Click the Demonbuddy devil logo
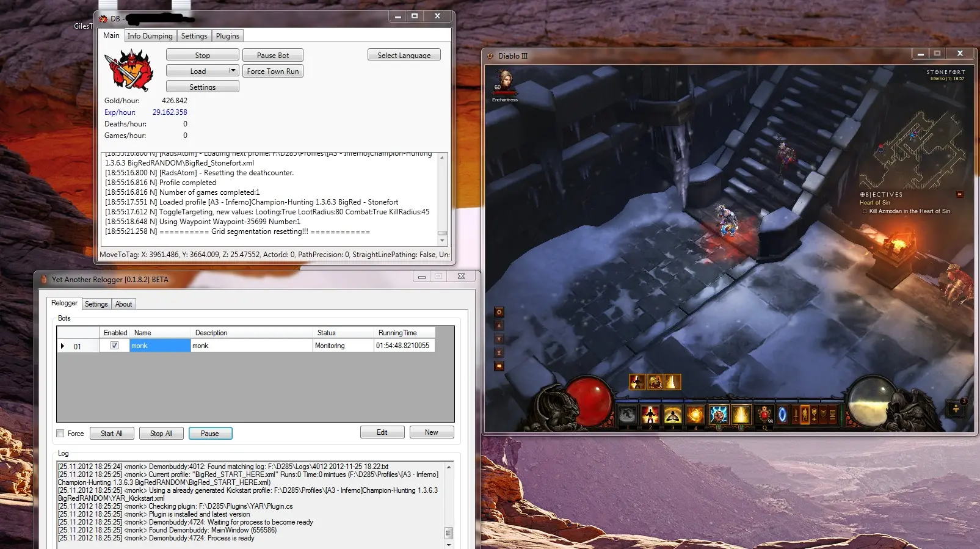 click(x=129, y=70)
